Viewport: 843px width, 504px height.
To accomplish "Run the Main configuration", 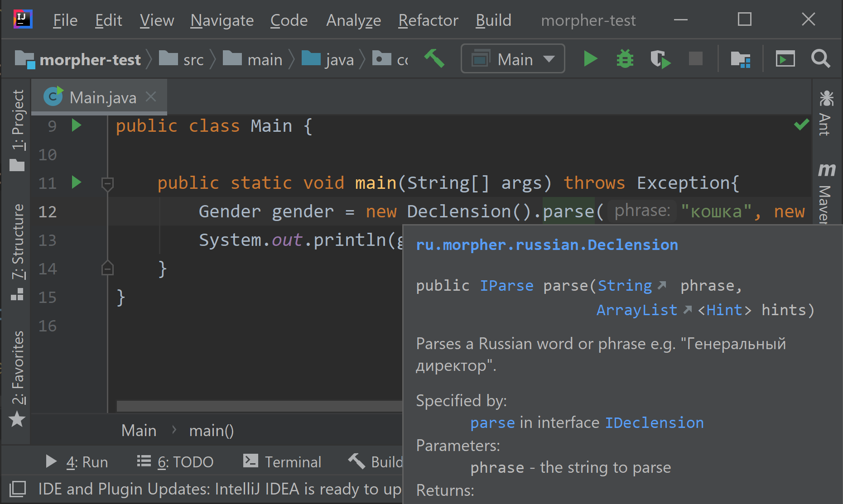I will [x=590, y=58].
